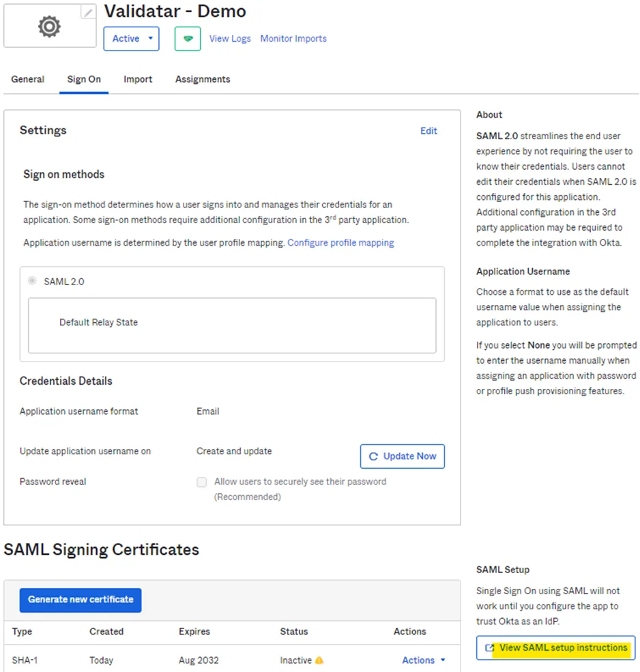Click Generate new certificate button

[x=81, y=600]
